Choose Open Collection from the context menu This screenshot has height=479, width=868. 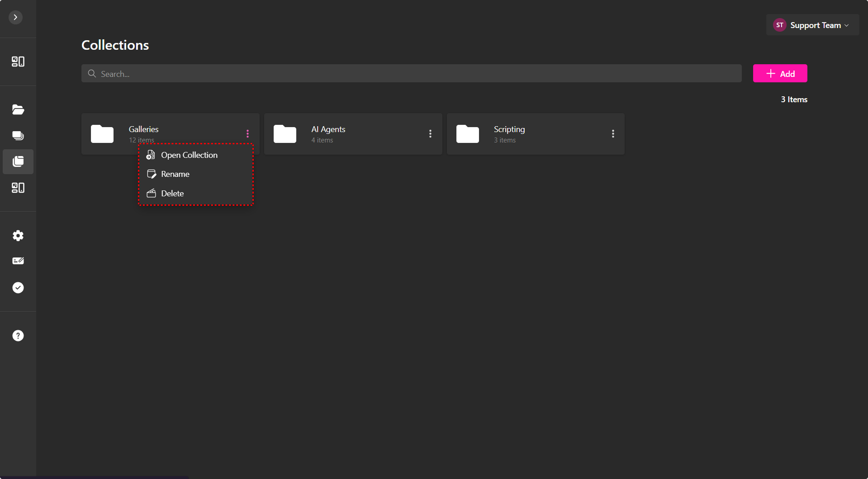point(189,155)
